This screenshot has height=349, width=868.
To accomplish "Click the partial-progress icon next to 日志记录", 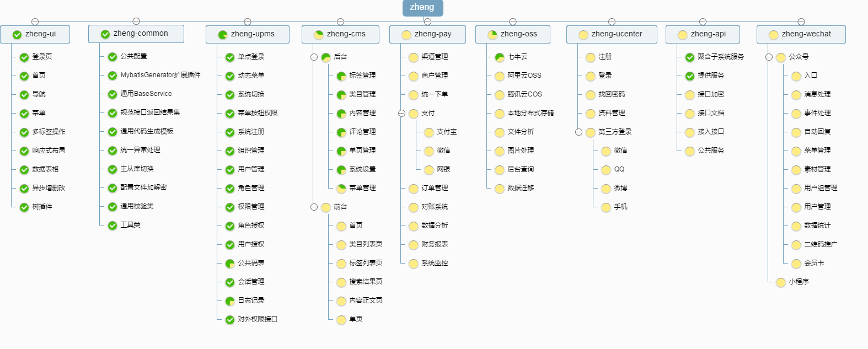I will [x=230, y=301].
